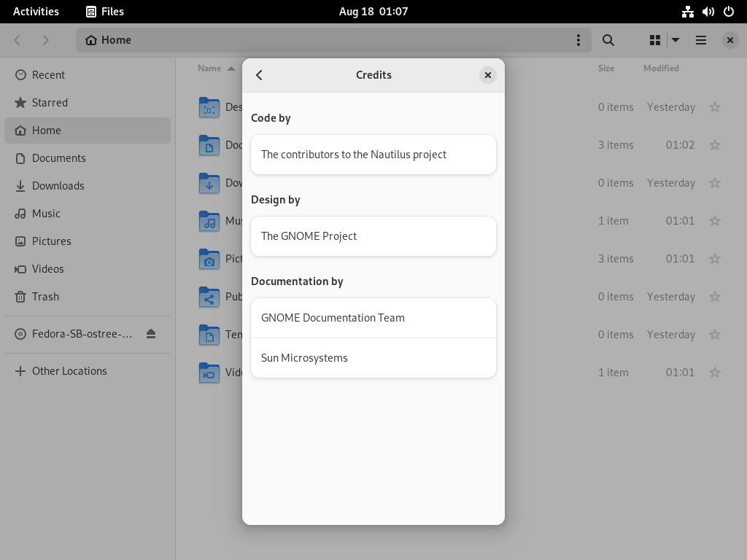The image size is (747, 560).
Task: Click the volume speaker icon
Action: tap(708, 12)
